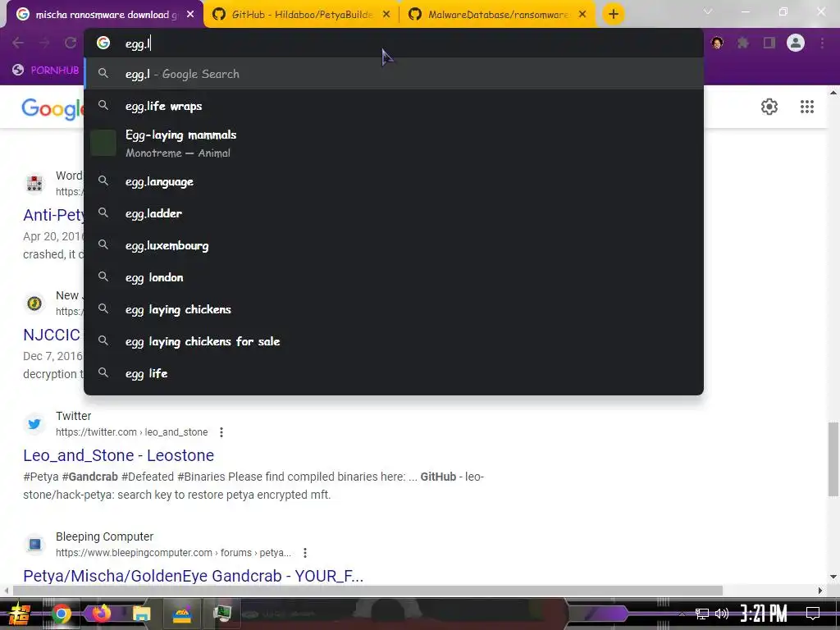Click the scroll-up arrow on the page
The width and height of the screenshot is (840, 630).
click(x=833, y=92)
